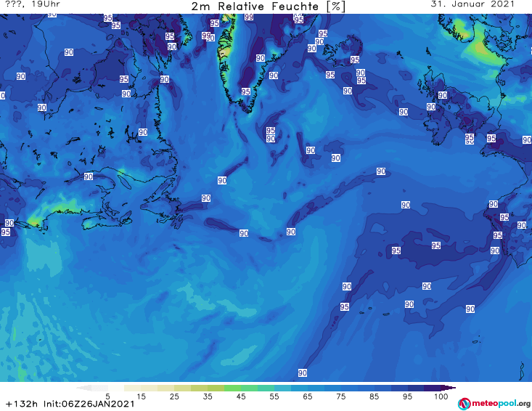Click the pale white arrow starting the colorbar
This screenshot has width=532, height=411.
83,388
